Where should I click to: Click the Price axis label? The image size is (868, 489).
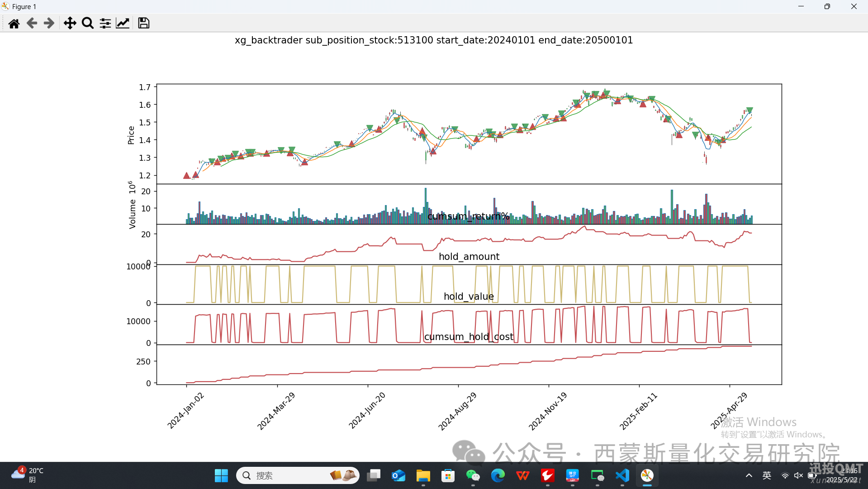131,135
